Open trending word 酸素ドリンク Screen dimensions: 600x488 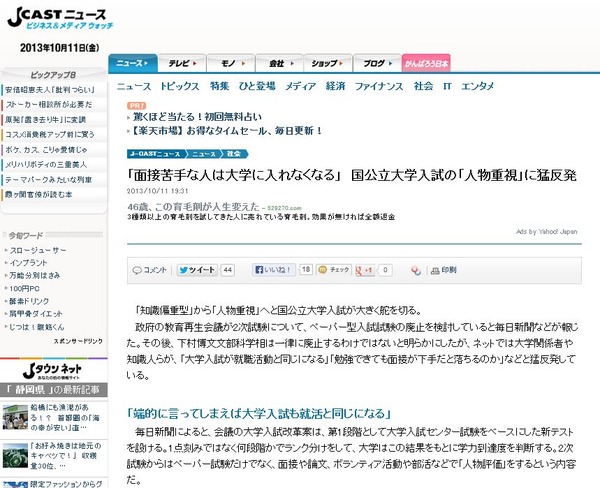tap(29, 301)
